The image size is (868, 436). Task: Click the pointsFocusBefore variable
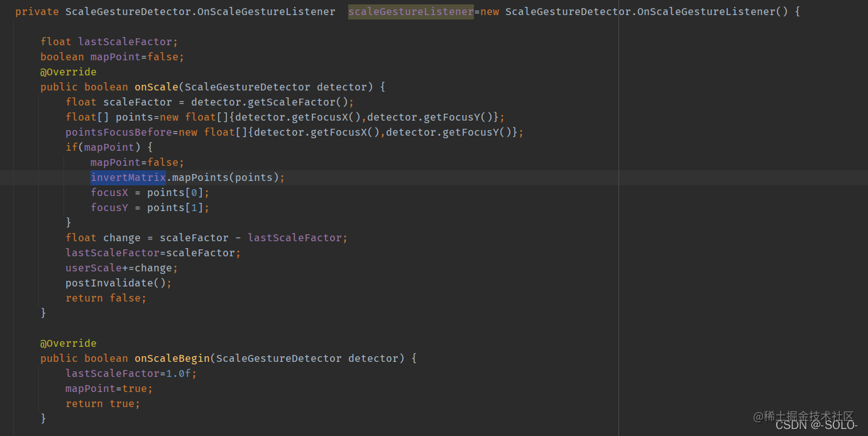[x=119, y=132]
